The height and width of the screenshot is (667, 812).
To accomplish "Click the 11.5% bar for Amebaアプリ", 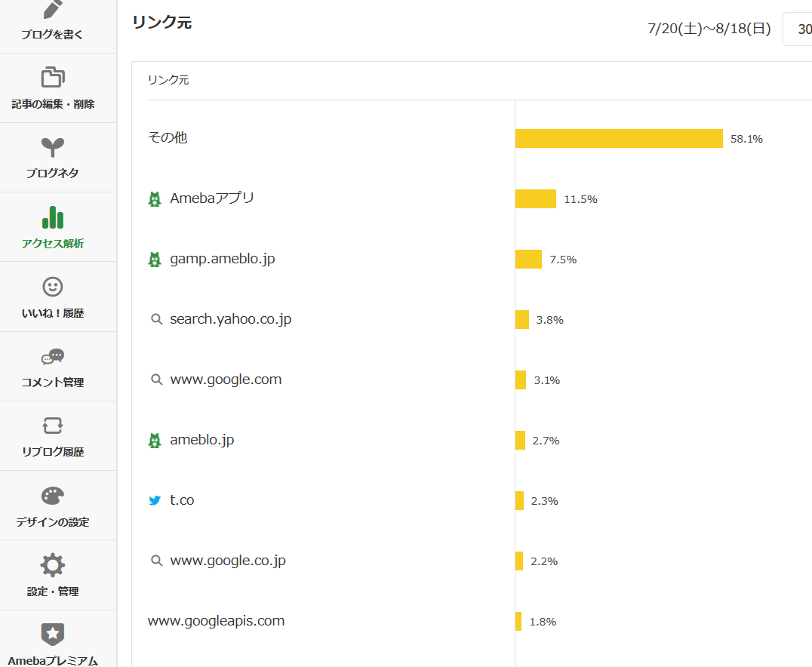I will coord(536,199).
